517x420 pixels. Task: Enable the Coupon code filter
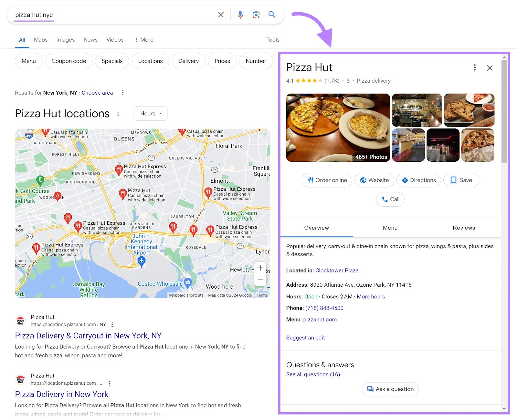click(x=69, y=61)
